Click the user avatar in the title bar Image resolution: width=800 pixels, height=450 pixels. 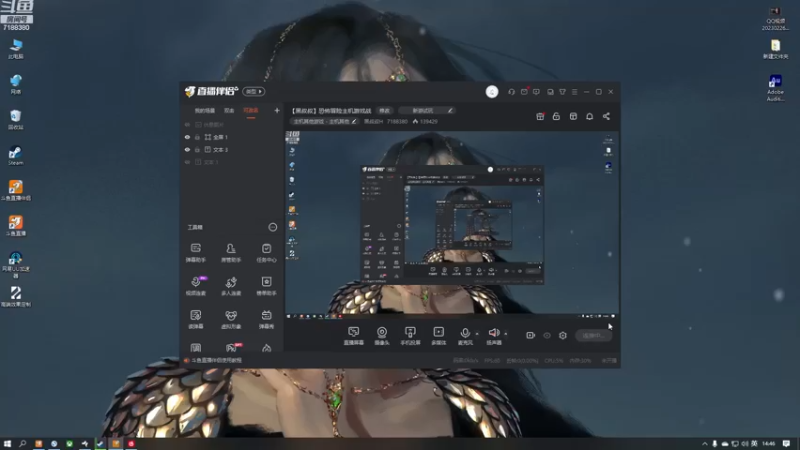tap(492, 91)
